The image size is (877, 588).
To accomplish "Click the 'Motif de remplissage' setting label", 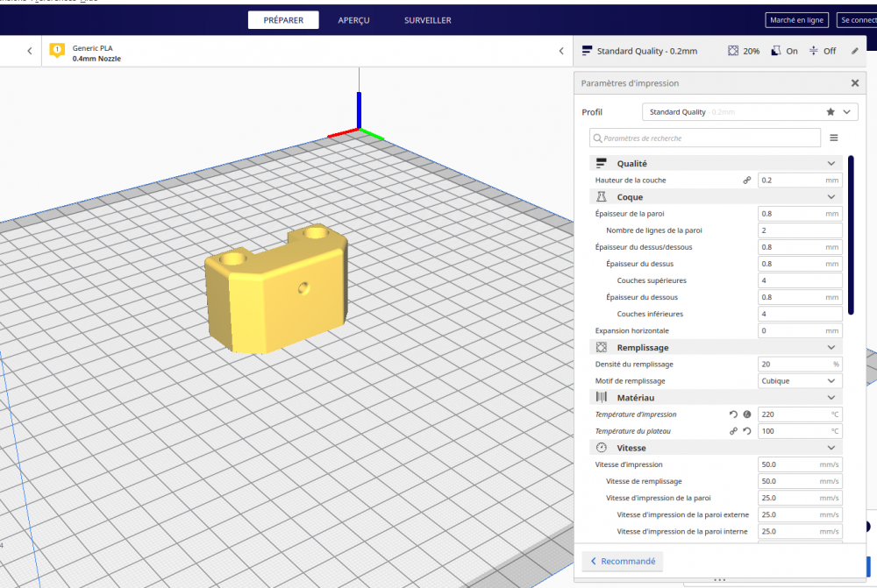I will pos(631,380).
